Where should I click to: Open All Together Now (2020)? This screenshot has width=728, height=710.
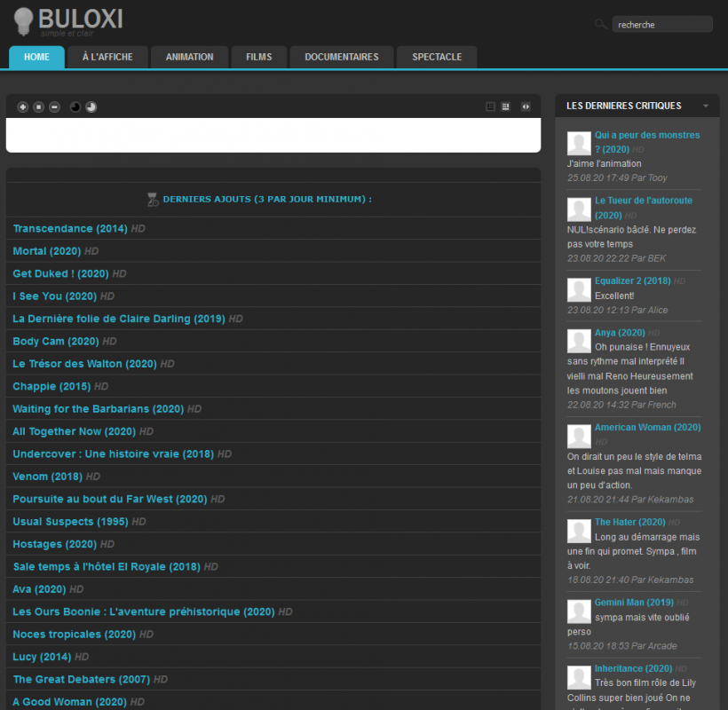point(75,431)
